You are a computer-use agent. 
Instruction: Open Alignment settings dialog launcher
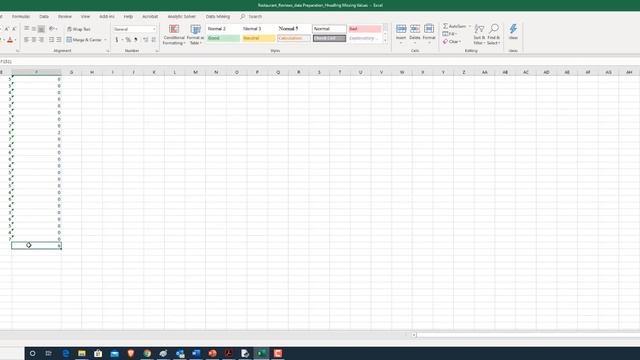[108, 51]
